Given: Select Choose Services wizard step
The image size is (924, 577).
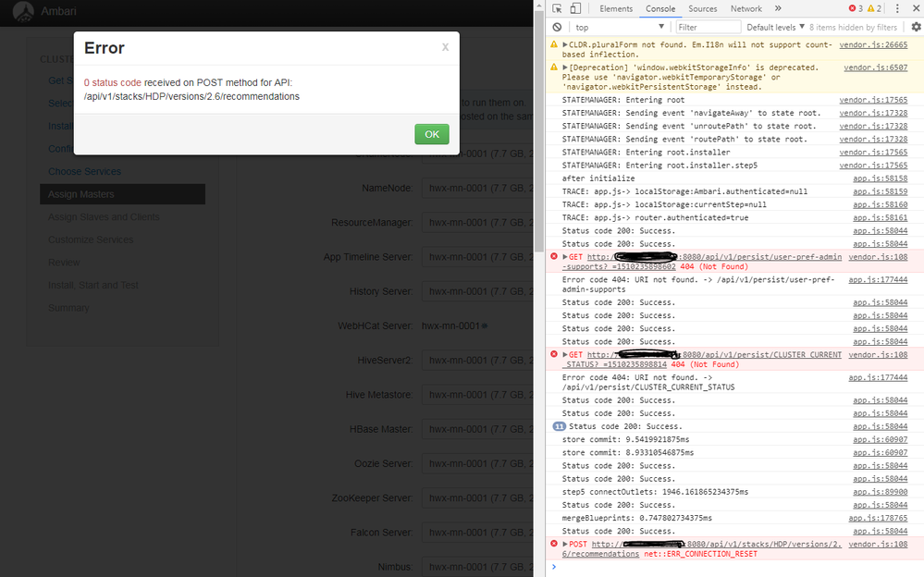Looking at the screenshot, I should point(84,171).
